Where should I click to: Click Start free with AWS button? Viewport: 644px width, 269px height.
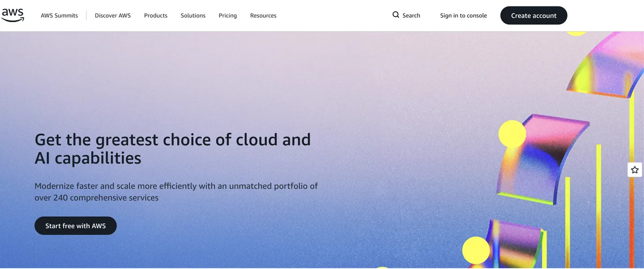click(76, 226)
